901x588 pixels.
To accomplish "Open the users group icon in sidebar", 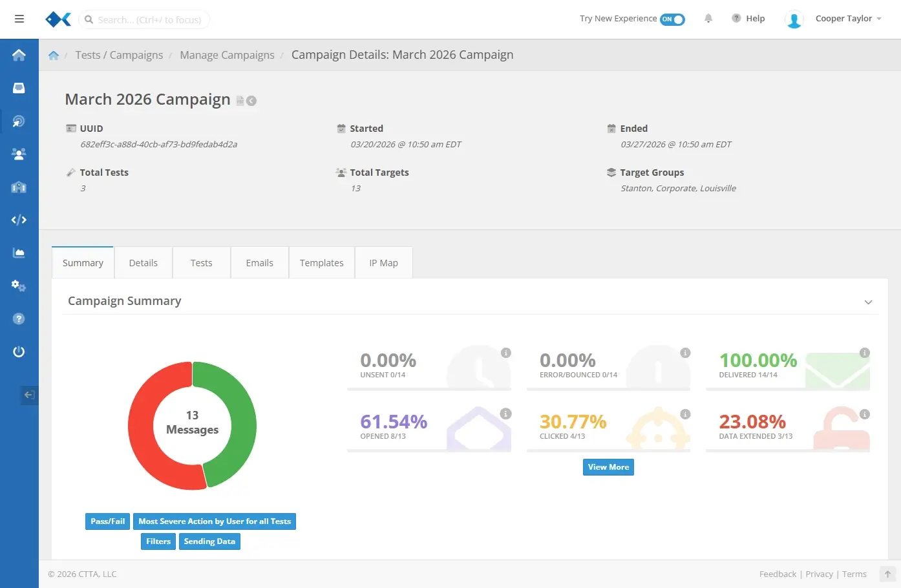I will coord(19,154).
